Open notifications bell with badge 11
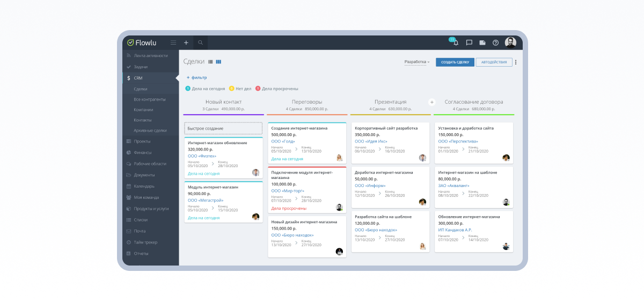The image size is (644, 301). tap(456, 42)
